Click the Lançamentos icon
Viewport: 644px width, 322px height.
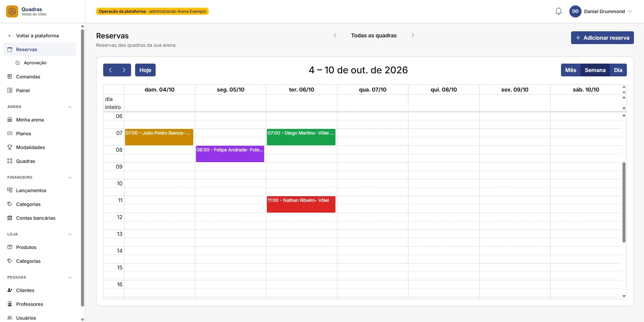10,190
